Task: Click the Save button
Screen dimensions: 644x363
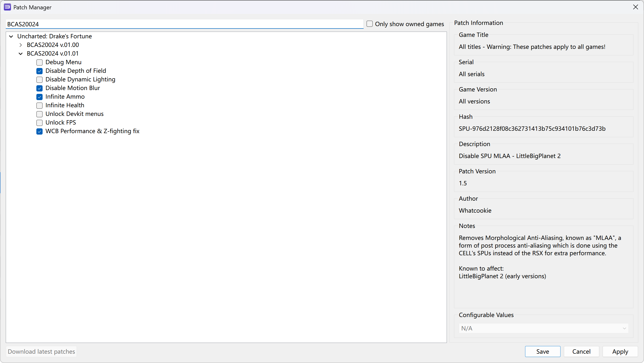Action: point(542,352)
